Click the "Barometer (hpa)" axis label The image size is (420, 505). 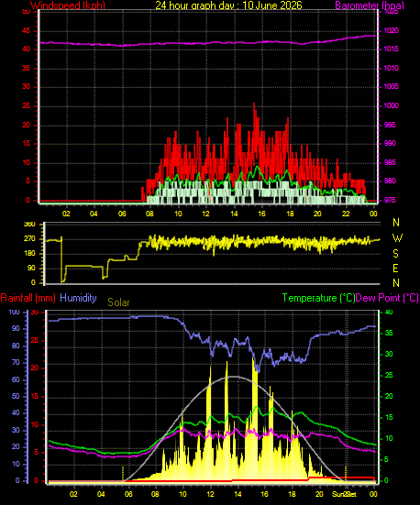click(x=370, y=5)
